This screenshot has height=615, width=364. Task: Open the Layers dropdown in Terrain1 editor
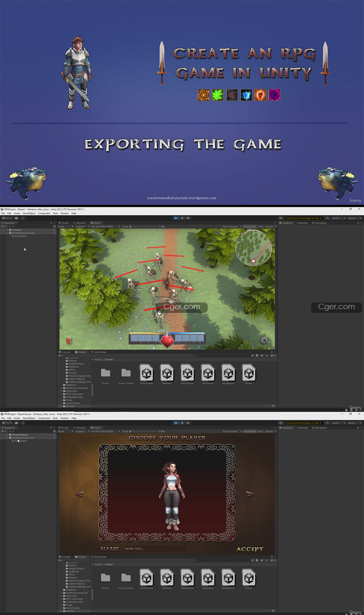pyautogui.click(x=338, y=218)
